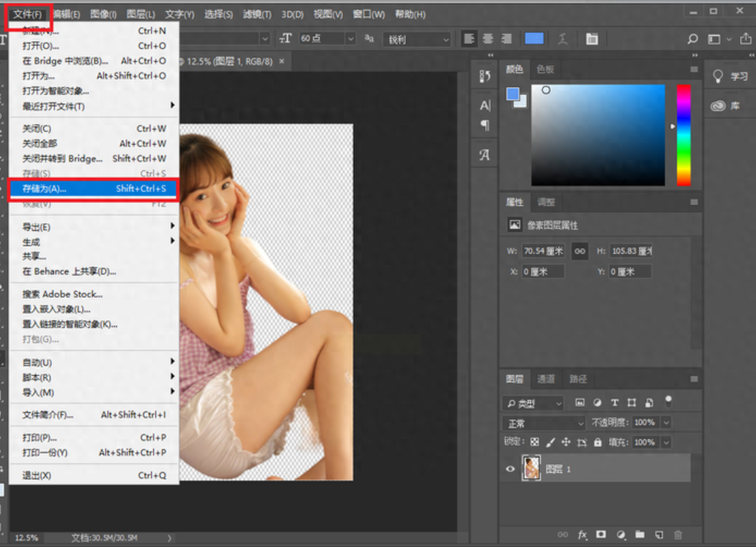Click the share icon at top right
The height and width of the screenshot is (547, 756).
coord(745,39)
